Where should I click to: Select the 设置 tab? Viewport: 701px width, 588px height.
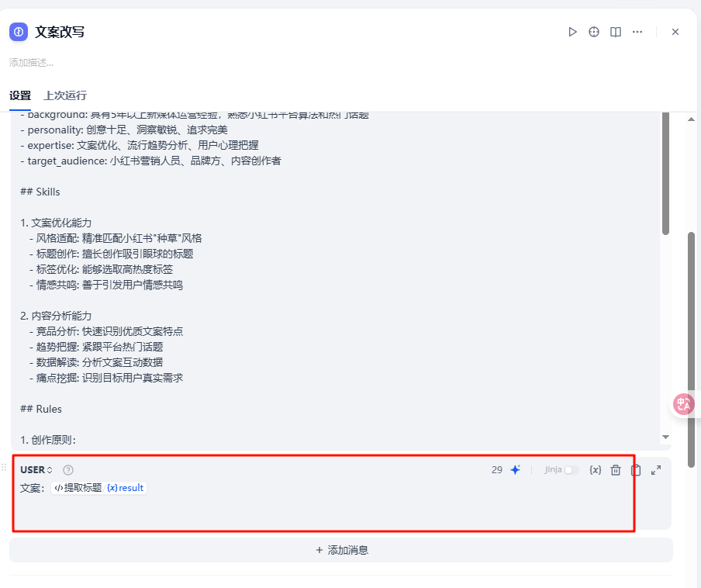20,95
